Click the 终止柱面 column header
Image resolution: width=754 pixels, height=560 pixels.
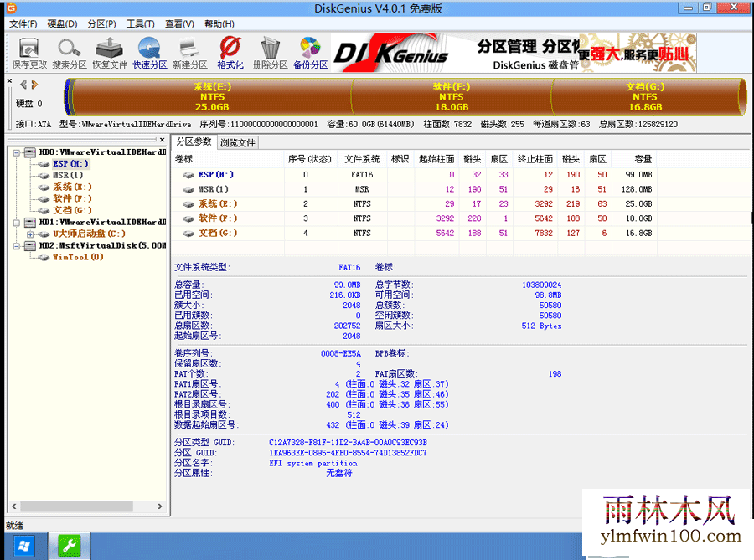click(x=535, y=159)
